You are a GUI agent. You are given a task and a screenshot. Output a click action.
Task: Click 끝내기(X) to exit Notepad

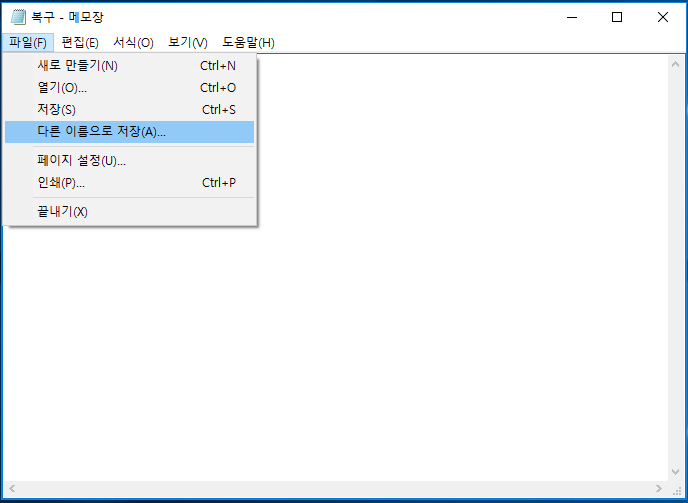tap(129, 212)
